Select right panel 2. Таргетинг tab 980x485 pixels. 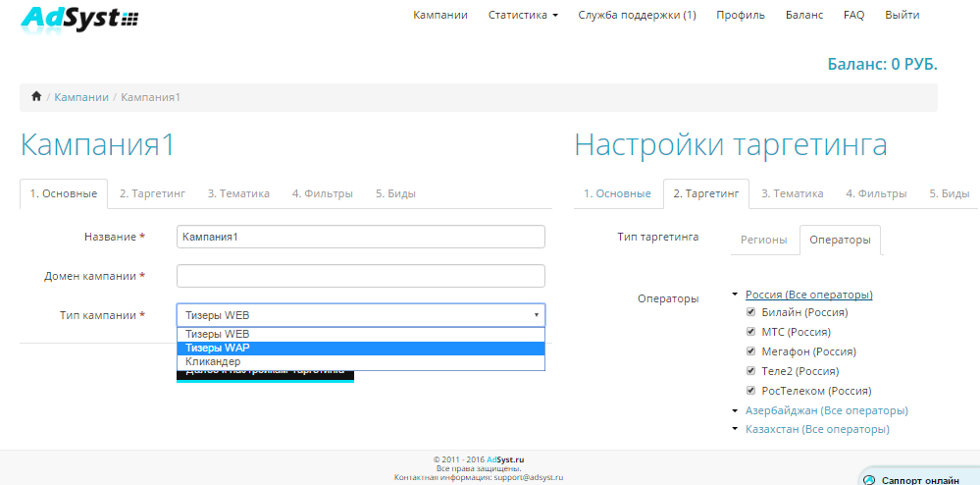pos(706,193)
